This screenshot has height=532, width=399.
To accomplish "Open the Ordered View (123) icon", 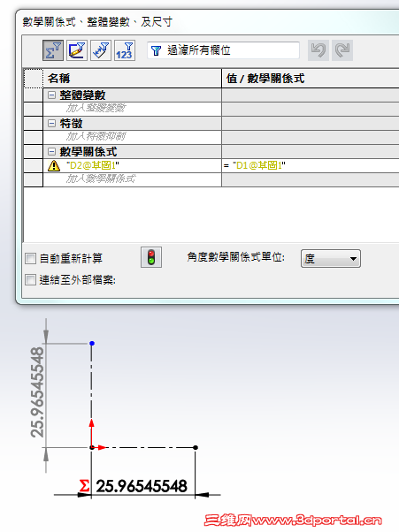I will [124, 50].
